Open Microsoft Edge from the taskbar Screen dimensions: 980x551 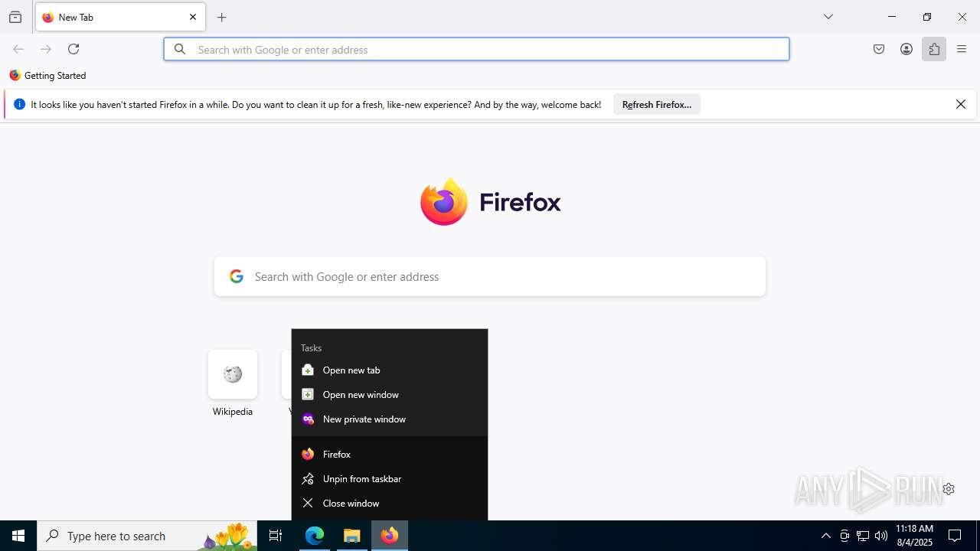tap(315, 536)
